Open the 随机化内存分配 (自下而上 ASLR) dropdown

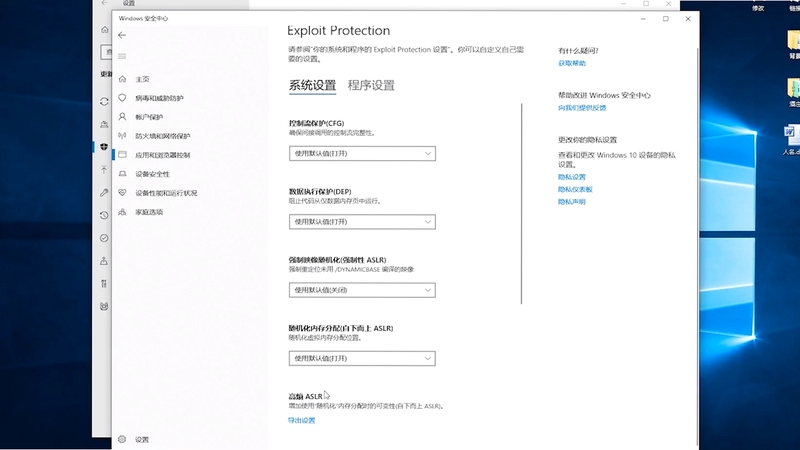(362, 359)
